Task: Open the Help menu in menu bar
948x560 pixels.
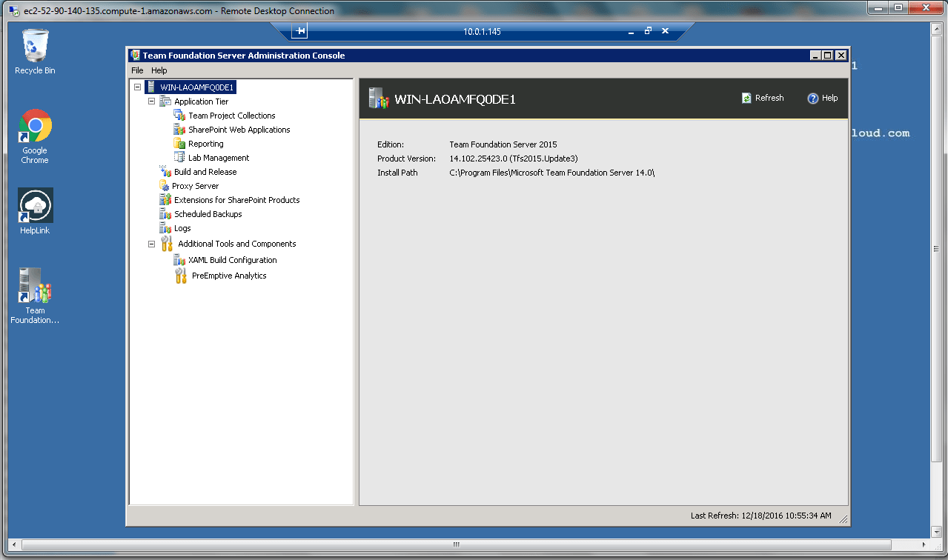Action: [159, 70]
